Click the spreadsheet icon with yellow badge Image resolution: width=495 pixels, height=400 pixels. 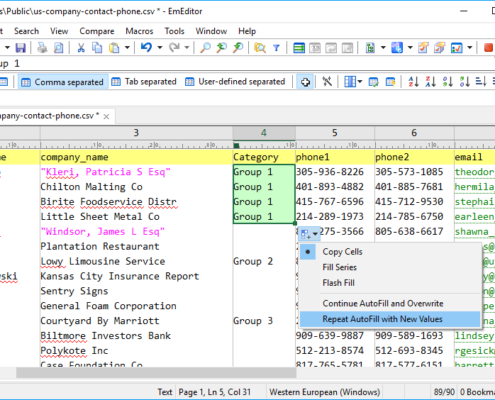[x=390, y=81]
